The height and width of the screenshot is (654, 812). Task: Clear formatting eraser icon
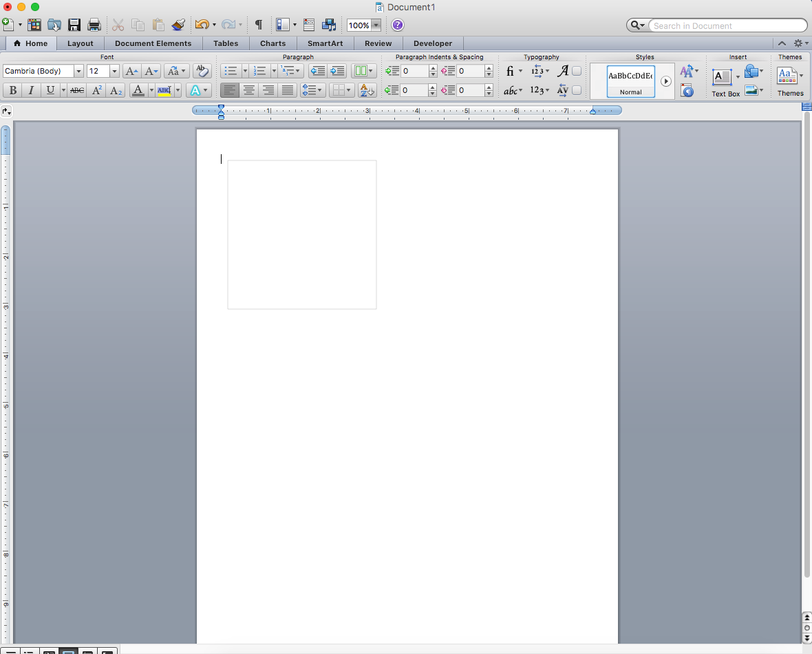click(202, 71)
